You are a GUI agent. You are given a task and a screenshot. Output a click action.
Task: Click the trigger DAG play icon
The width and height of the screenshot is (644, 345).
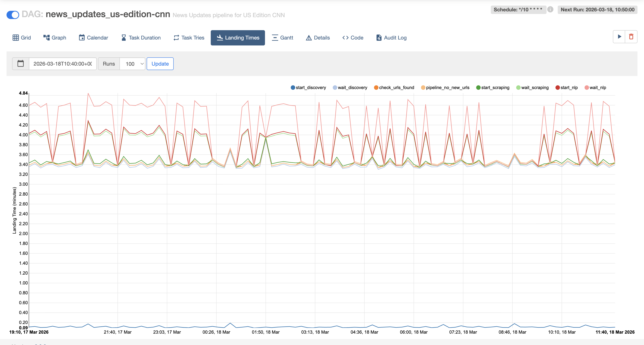619,37
